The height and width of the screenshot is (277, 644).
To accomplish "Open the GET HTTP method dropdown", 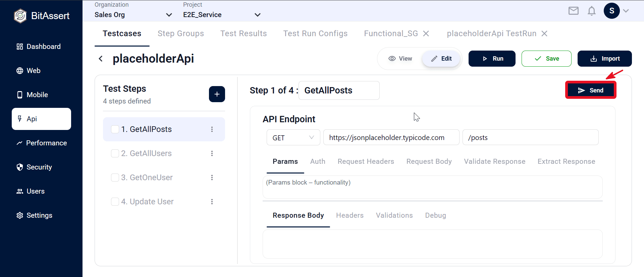I will 293,138.
